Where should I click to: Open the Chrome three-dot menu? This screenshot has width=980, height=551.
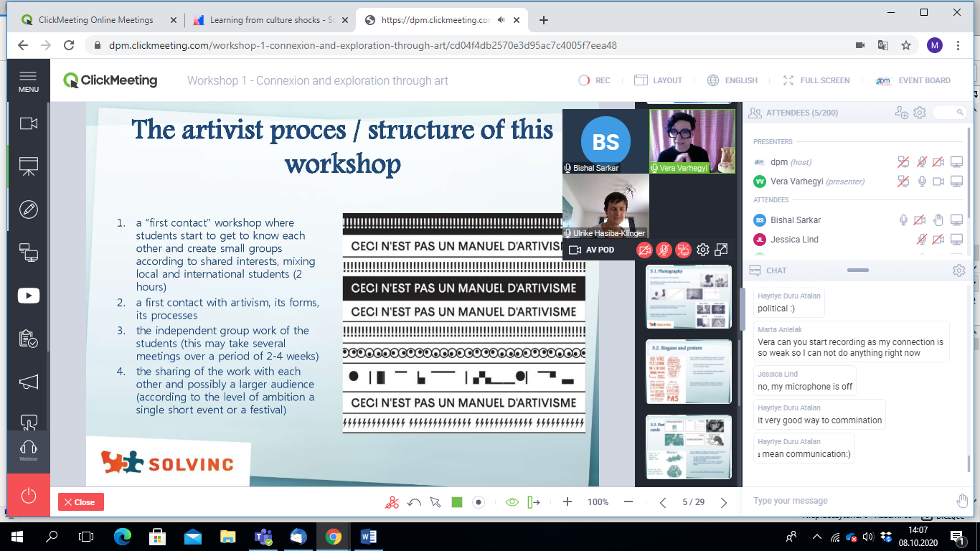tap(958, 45)
